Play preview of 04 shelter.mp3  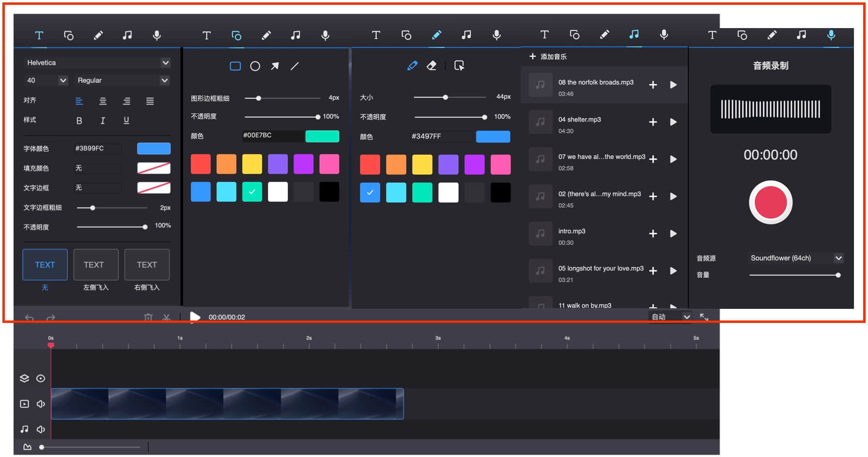673,122
